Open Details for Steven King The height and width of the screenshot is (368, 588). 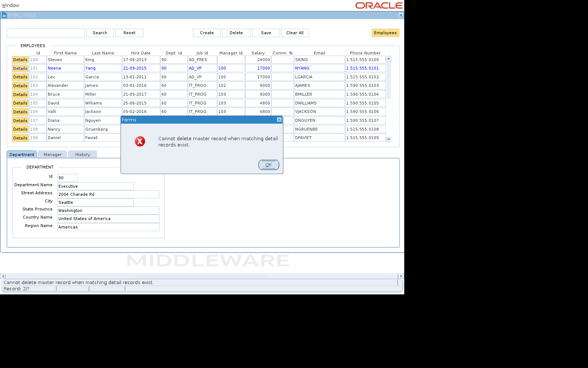[x=20, y=60]
